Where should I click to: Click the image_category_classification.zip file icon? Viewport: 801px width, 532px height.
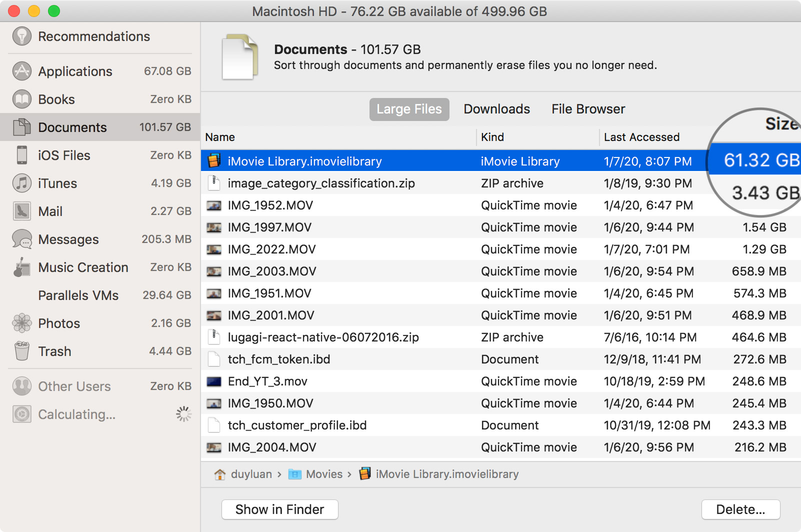(214, 183)
